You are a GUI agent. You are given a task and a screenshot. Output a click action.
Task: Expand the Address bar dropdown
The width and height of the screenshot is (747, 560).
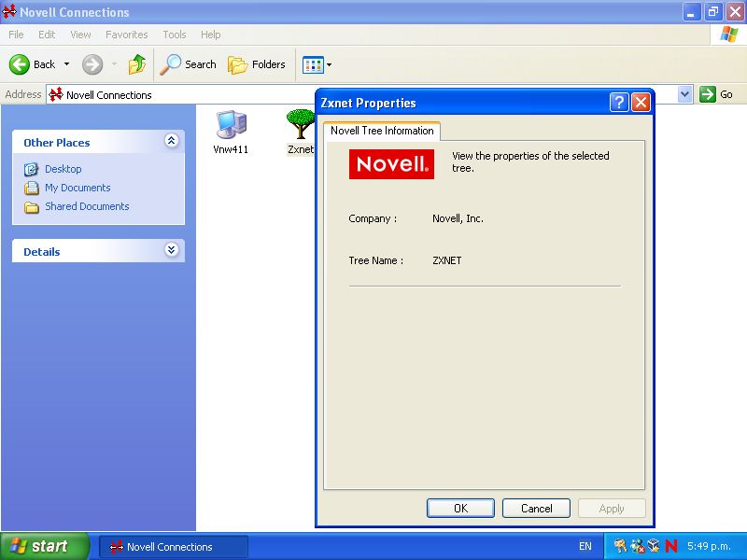point(684,94)
